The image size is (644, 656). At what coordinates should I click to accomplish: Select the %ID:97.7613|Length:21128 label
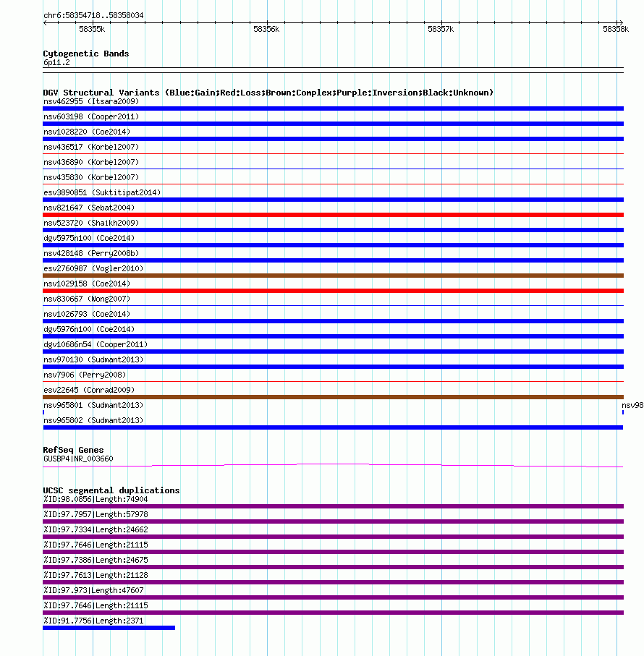coord(96,575)
